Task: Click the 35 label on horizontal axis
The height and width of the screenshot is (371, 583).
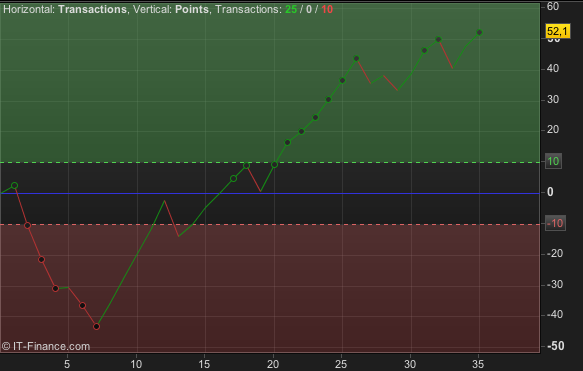Action: pyautogui.click(x=478, y=364)
